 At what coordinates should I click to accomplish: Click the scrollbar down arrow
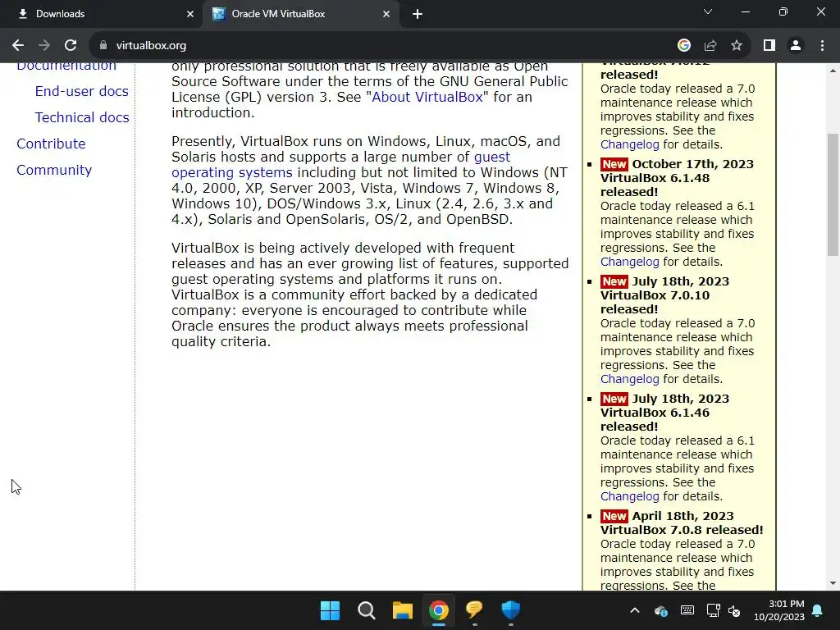click(x=833, y=583)
